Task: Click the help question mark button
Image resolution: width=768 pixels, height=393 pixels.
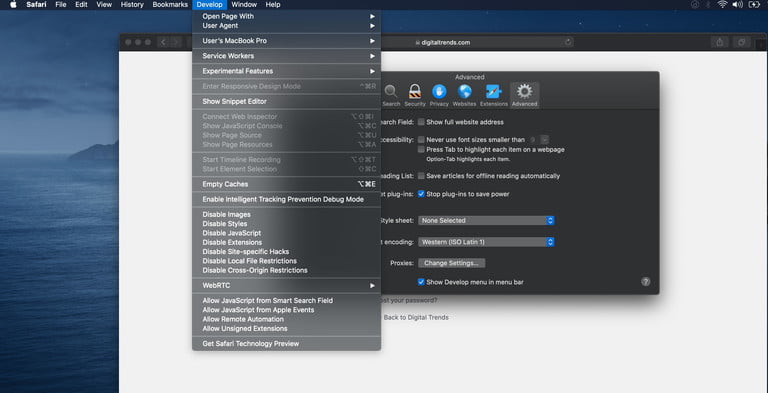Action: click(646, 282)
